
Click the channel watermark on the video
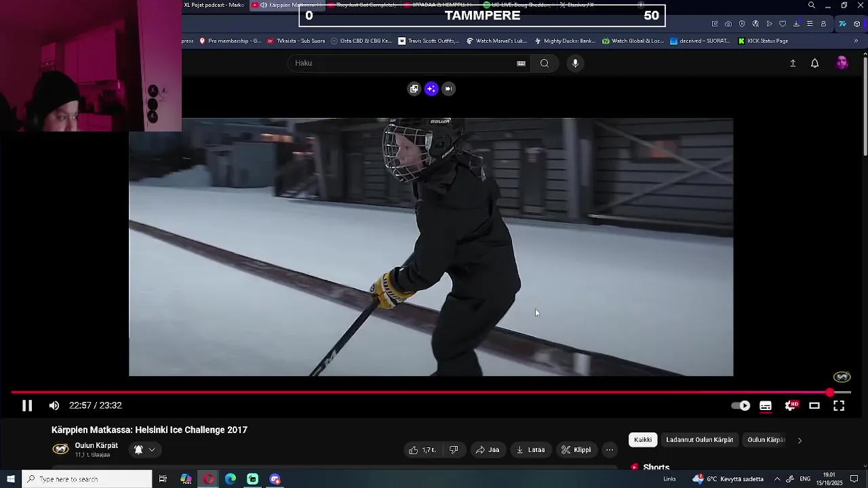pos(842,377)
